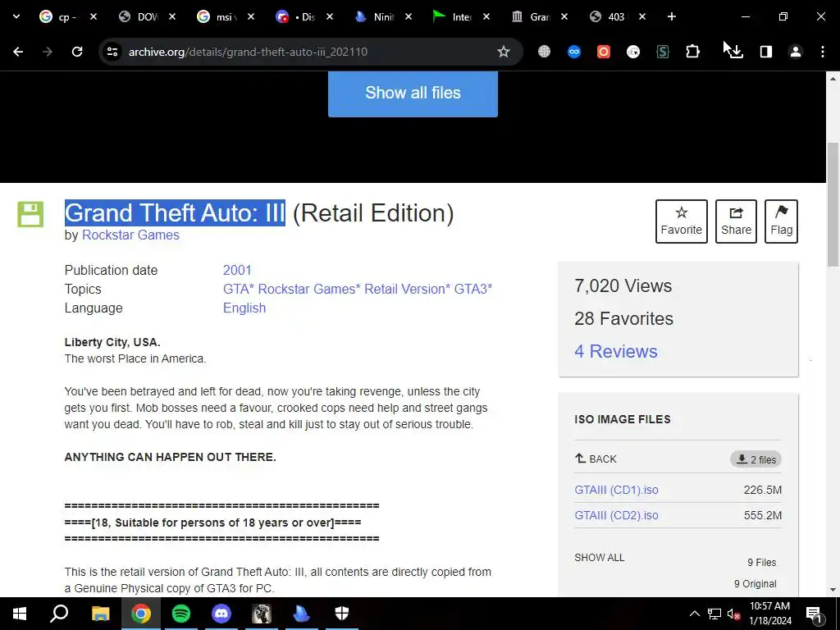Open the 4 Reviews link

point(615,351)
